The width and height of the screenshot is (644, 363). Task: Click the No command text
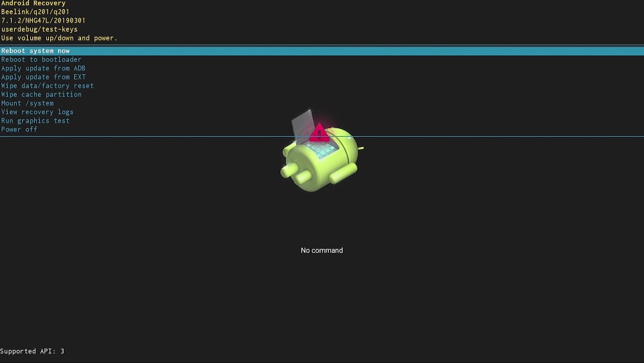(321, 250)
